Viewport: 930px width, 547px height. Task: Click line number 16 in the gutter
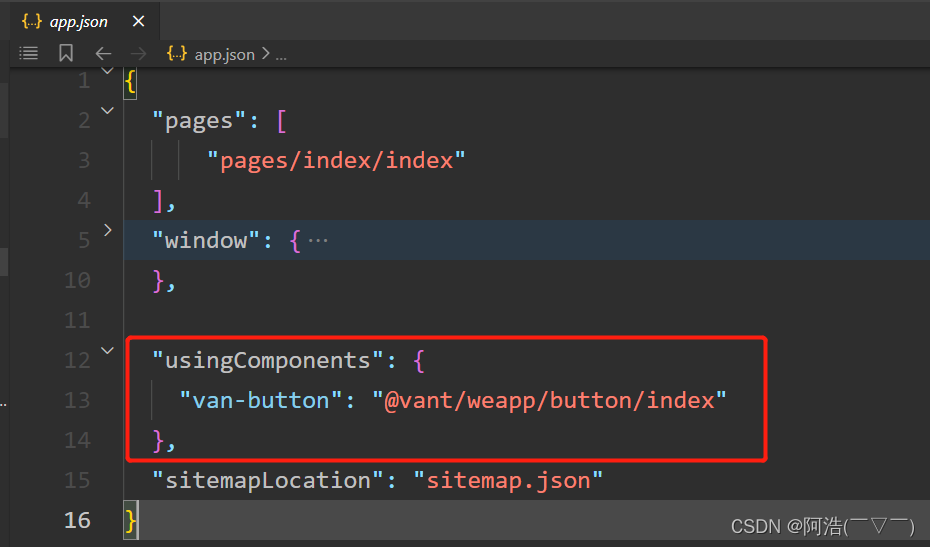click(x=78, y=520)
